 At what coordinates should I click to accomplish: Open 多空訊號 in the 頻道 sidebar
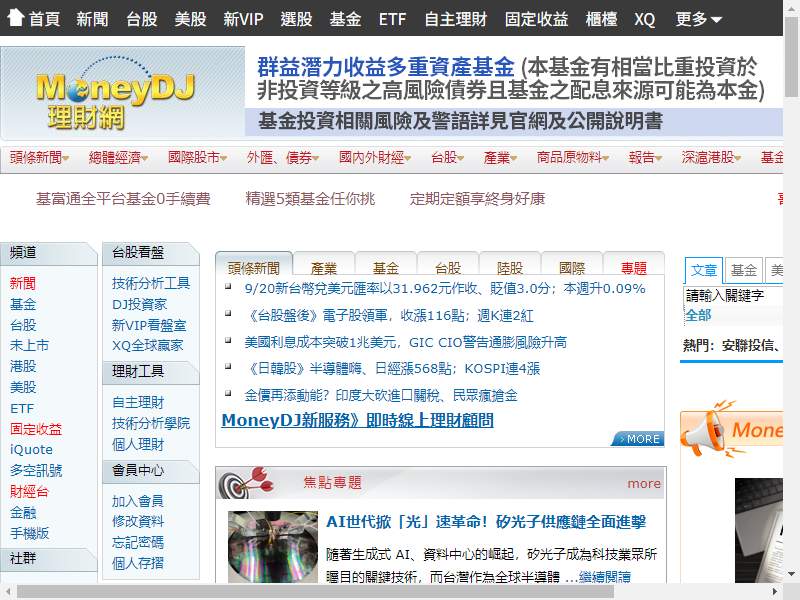pyautogui.click(x=36, y=470)
